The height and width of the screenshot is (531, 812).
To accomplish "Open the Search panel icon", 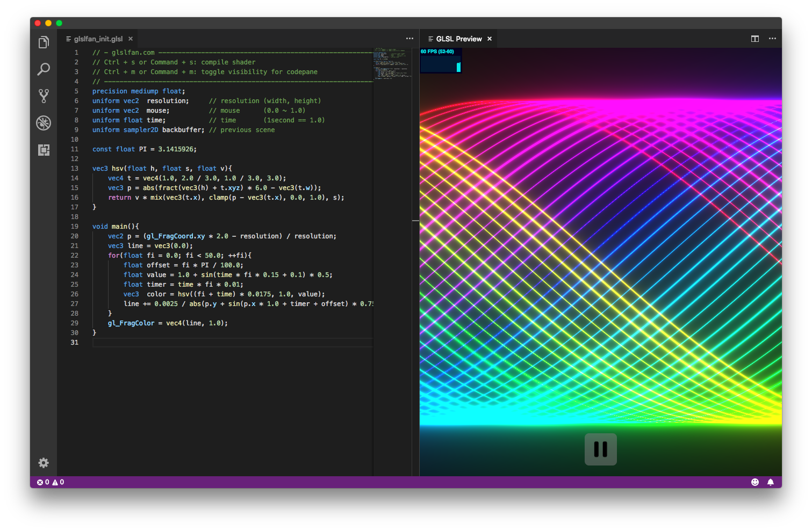I will [44, 69].
